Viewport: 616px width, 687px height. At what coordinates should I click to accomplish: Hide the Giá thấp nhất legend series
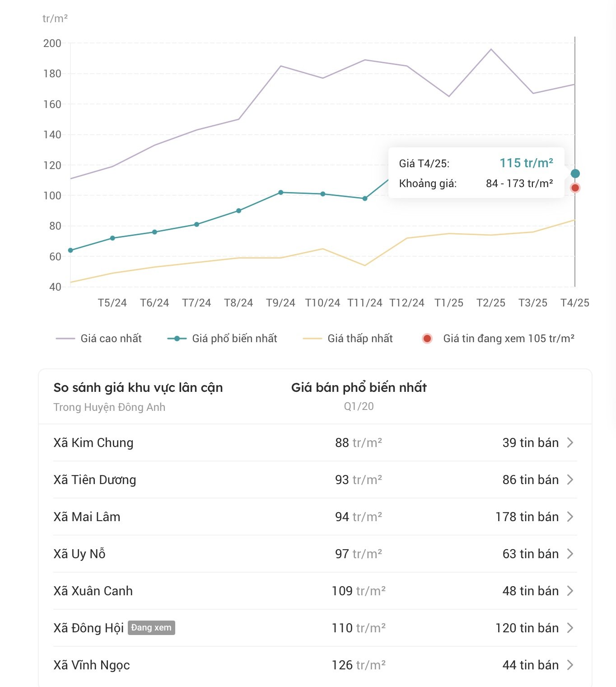tap(348, 339)
